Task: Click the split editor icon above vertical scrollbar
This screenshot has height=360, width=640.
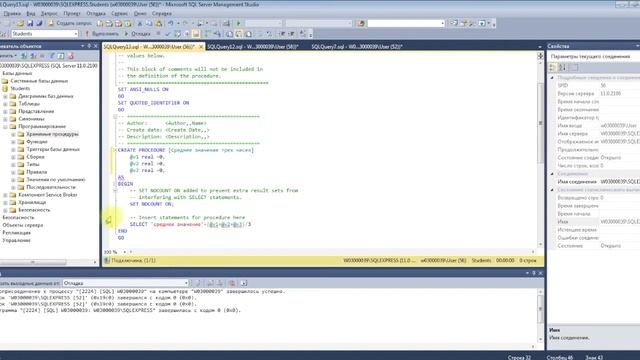Action: coord(540,56)
